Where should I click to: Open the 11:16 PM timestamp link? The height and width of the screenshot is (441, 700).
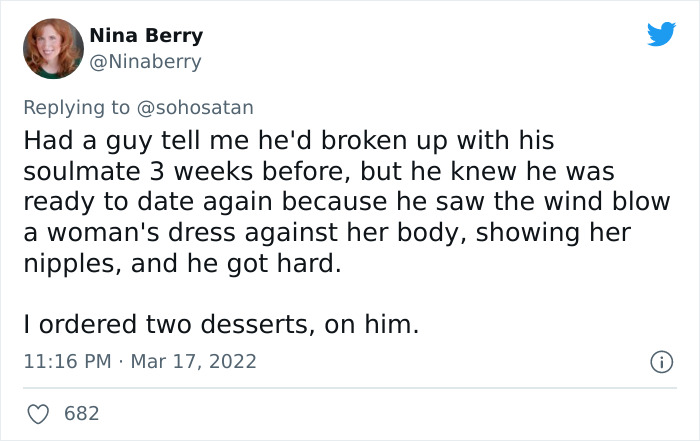tap(67, 361)
